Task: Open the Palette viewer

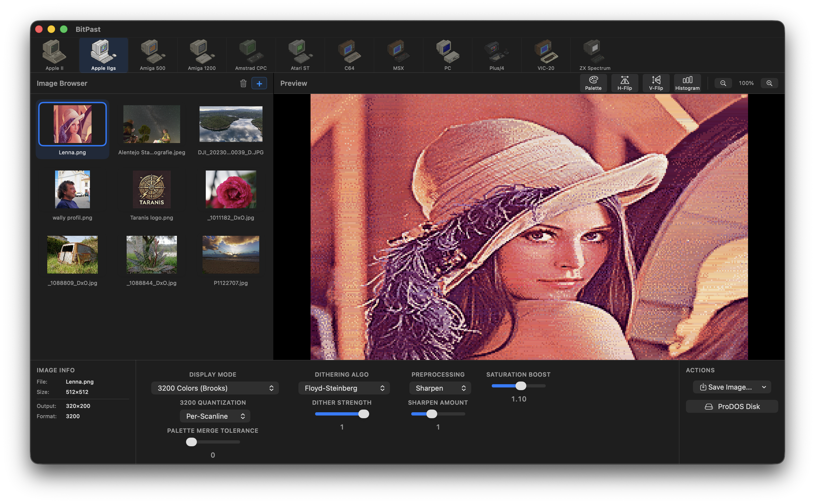Action: (x=593, y=83)
